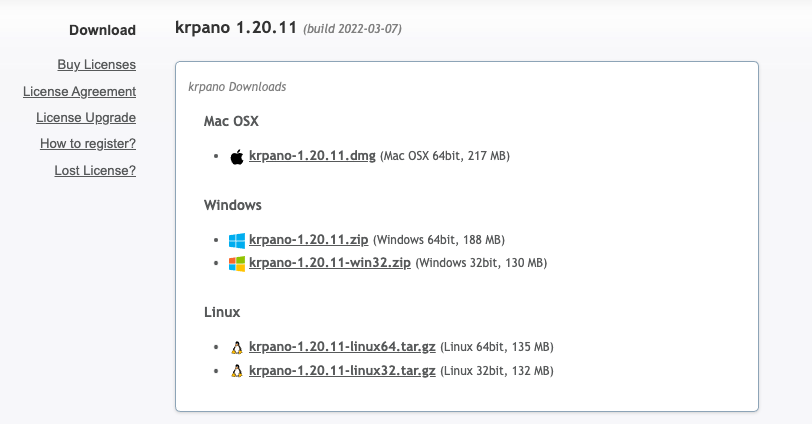Download krpano-1.20.11-linux32.tar.gz
The width and height of the screenshot is (812, 424).
coord(342,371)
